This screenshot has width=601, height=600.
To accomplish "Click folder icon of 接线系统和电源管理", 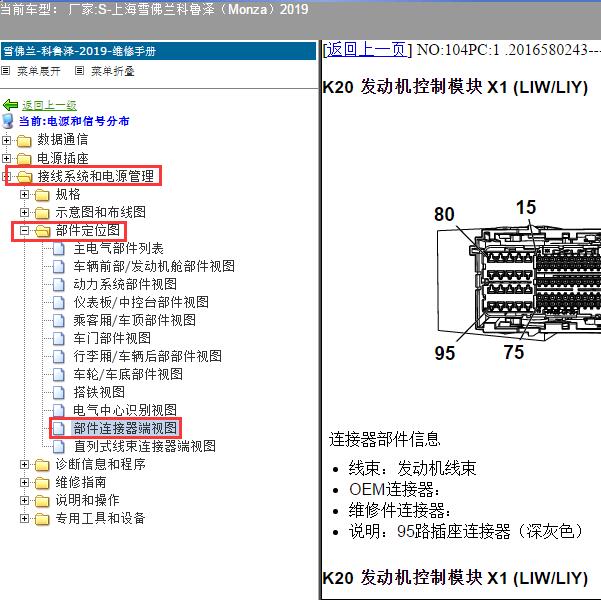I will (x=25, y=176).
